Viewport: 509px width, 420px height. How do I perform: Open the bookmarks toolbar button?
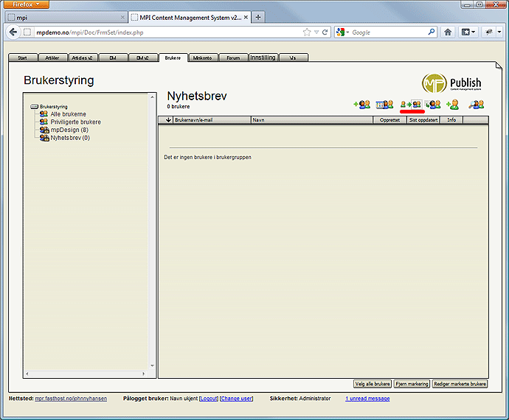[x=465, y=32]
